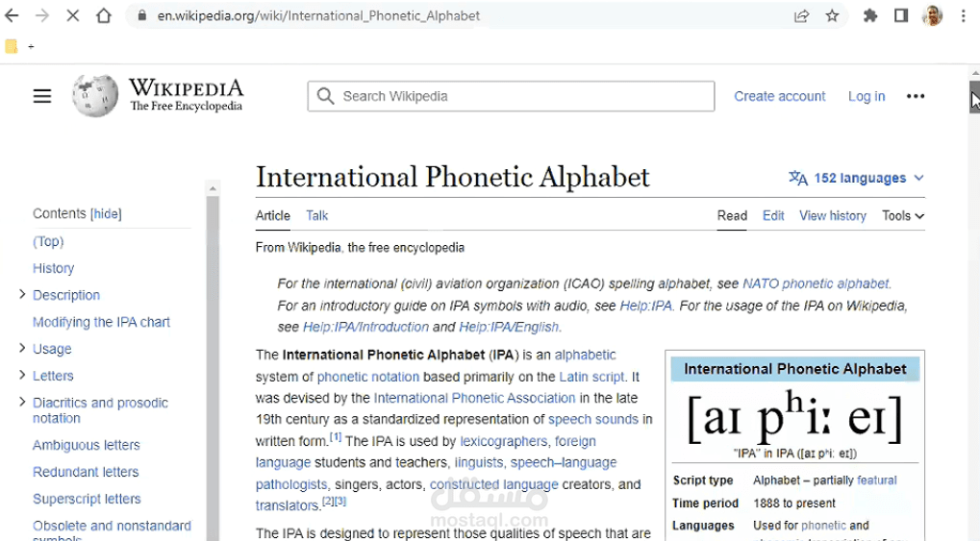The height and width of the screenshot is (541, 980).
Task: Bookmark this page with the star icon
Action: pos(832,15)
